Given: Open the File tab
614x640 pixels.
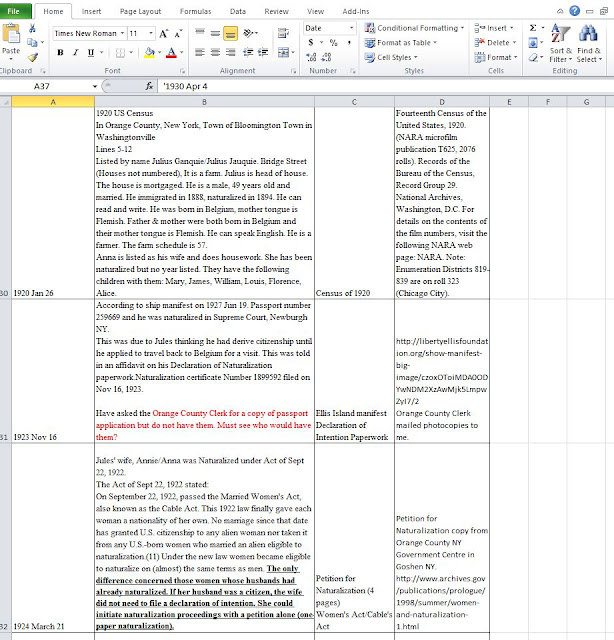Looking at the screenshot, I should tap(14, 11).
